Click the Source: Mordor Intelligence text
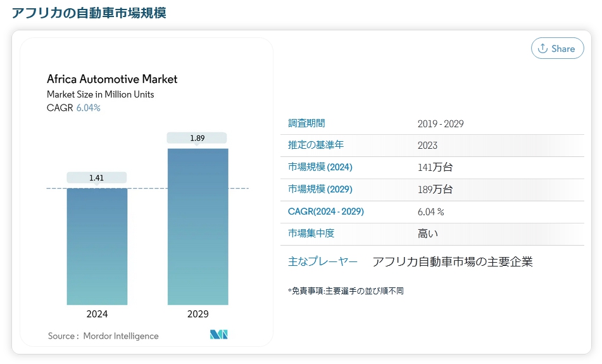602x364 pixels. point(103,336)
